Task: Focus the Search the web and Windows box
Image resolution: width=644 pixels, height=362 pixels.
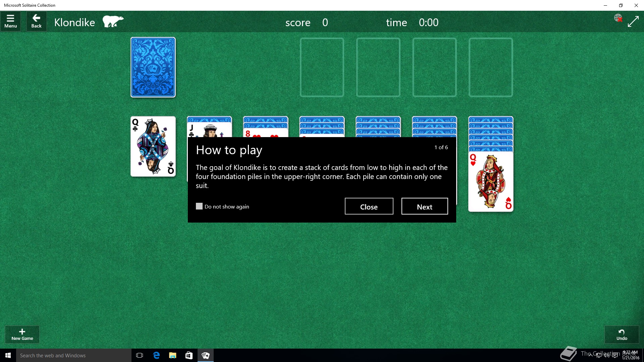Action: pyautogui.click(x=74, y=355)
